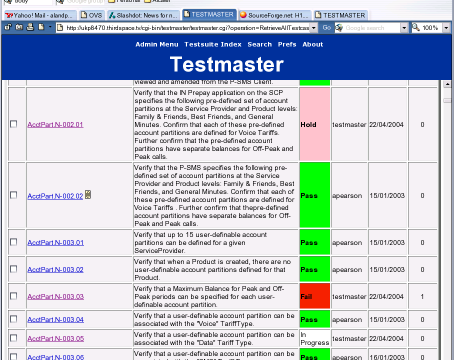The width and height of the screenshot is (454, 360).
Task: Select the active TESTMASTER tab
Action: [210, 15]
